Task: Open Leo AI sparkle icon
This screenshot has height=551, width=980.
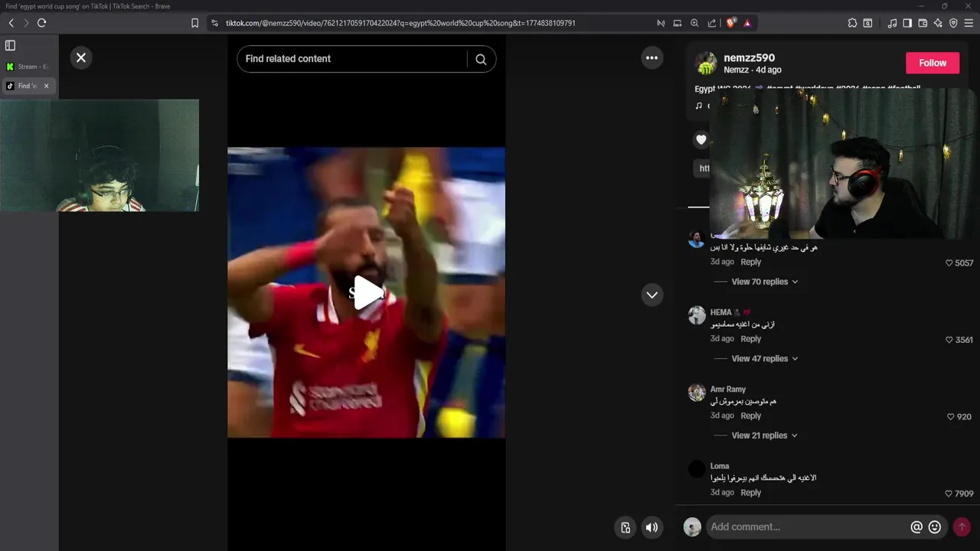Action: (x=938, y=23)
